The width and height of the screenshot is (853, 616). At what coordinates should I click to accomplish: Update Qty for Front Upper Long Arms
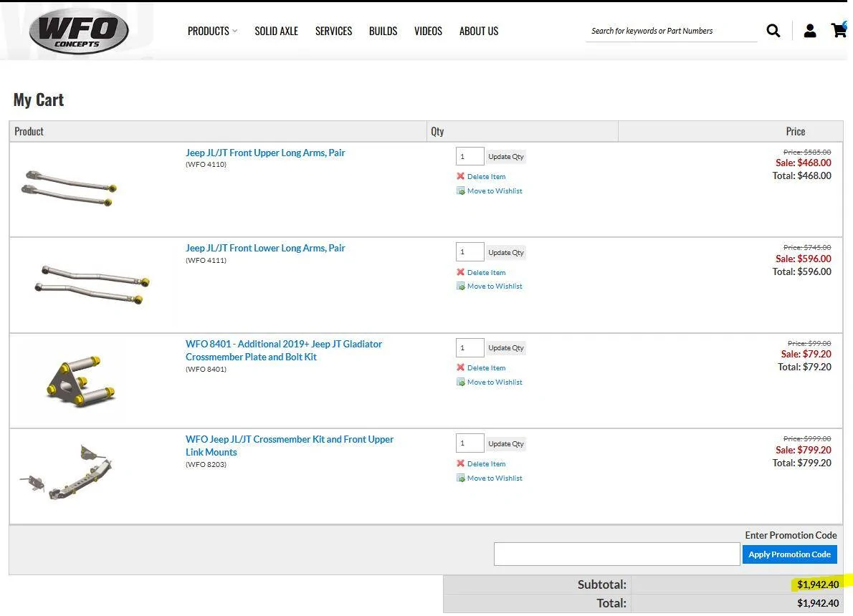pos(506,157)
